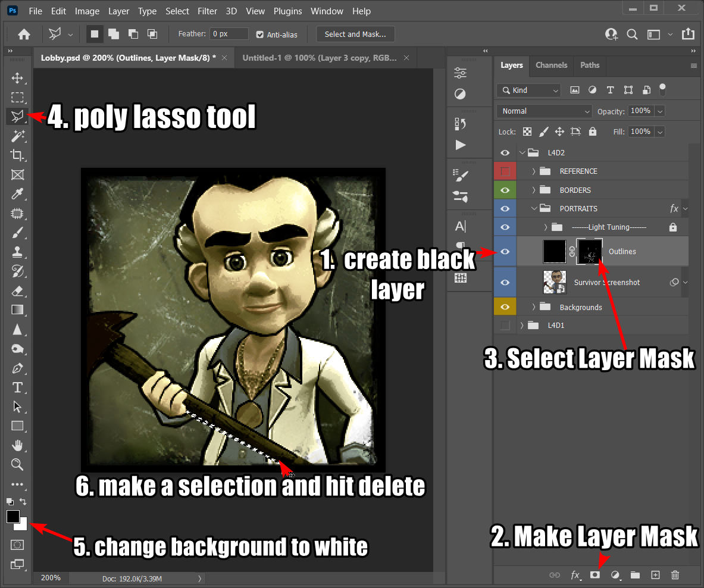Select the Crop tool
This screenshot has height=588, width=704.
click(x=17, y=155)
